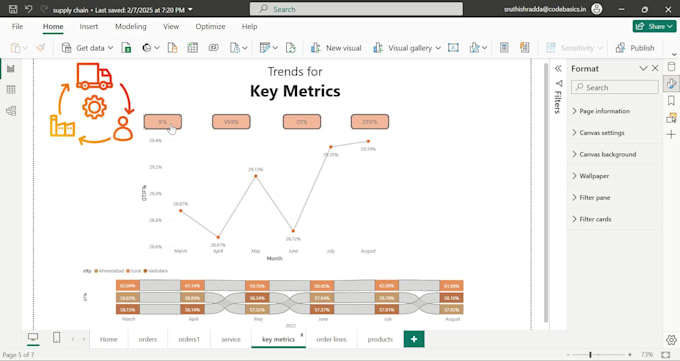Open the Format pane options chevron
The height and width of the screenshot is (361, 680).
643,69
